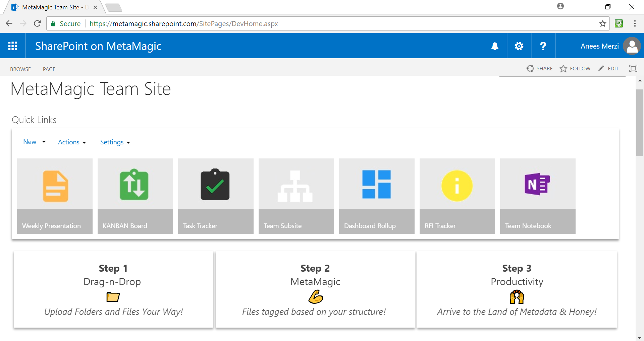The height and width of the screenshot is (341, 644).
Task: Click the Step 1 heading
Action: point(113,268)
